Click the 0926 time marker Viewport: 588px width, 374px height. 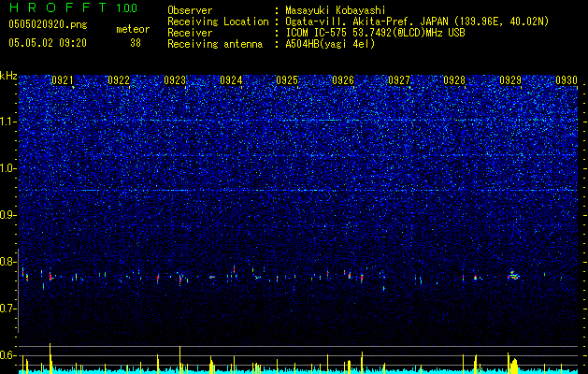[343, 79]
